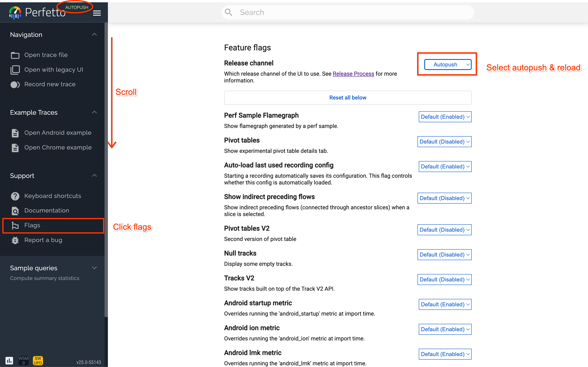This screenshot has height=367, width=588.
Task: Collapse the Example Traces section
Action: click(x=94, y=112)
